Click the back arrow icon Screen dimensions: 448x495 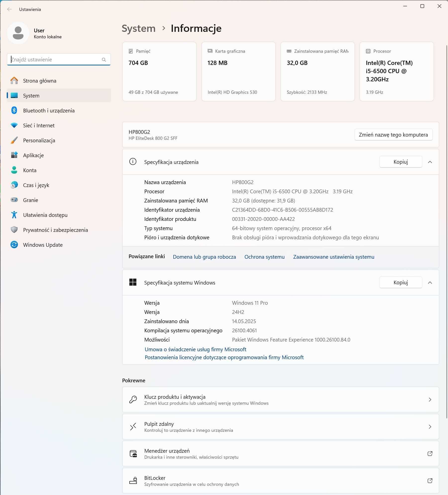click(x=9, y=9)
